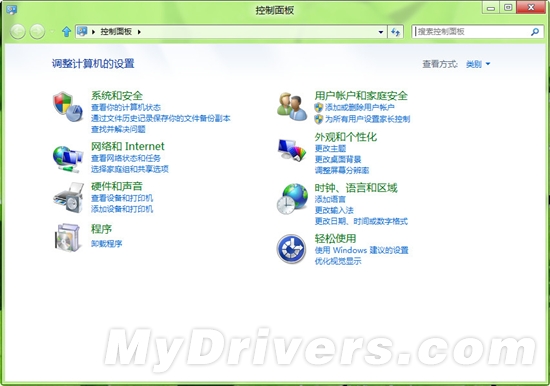This screenshot has height=386, width=550.
Task: Click the refresh button beside address bar
Action: (395, 32)
